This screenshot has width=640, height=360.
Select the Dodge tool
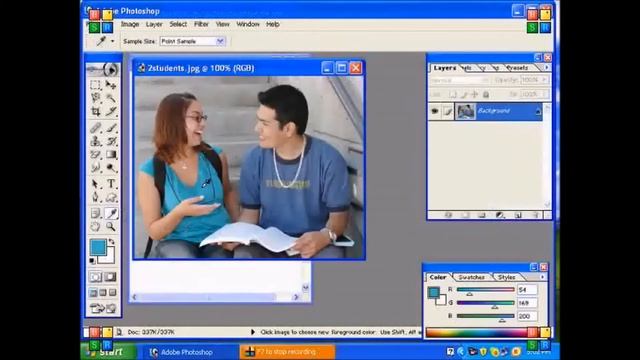pos(111,168)
